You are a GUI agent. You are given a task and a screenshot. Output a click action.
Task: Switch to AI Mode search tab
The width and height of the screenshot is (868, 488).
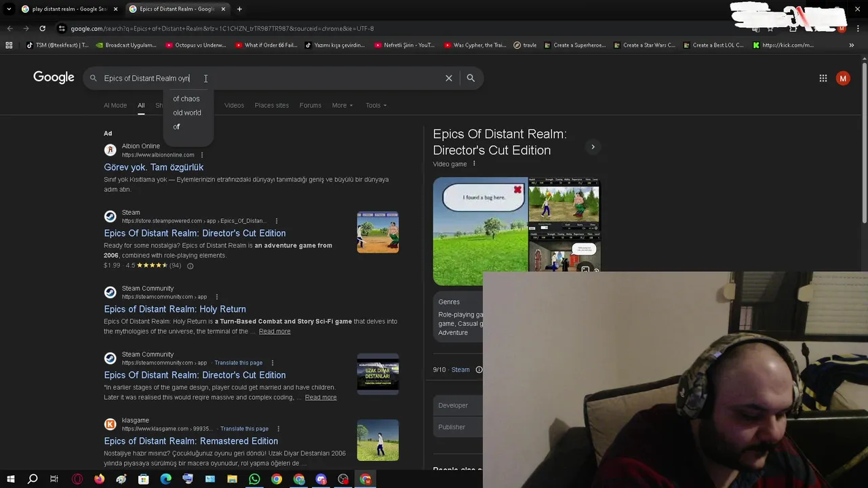(115, 105)
